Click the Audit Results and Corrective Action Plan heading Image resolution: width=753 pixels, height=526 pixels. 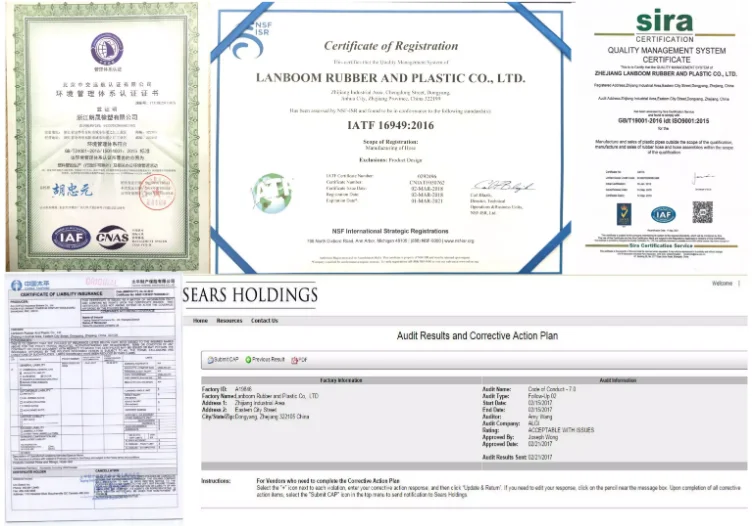pyautogui.click(x=477, y=336)
